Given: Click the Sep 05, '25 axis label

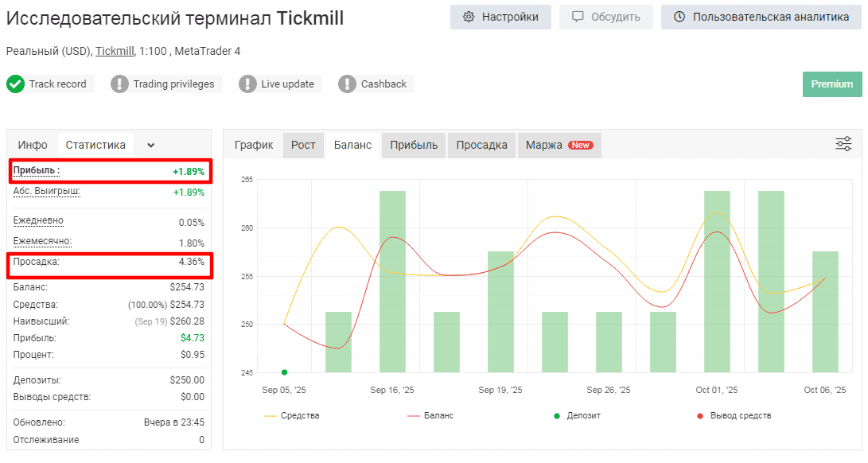Looking at the screenshot, I should pyautogui.click(x=284, y=390).
